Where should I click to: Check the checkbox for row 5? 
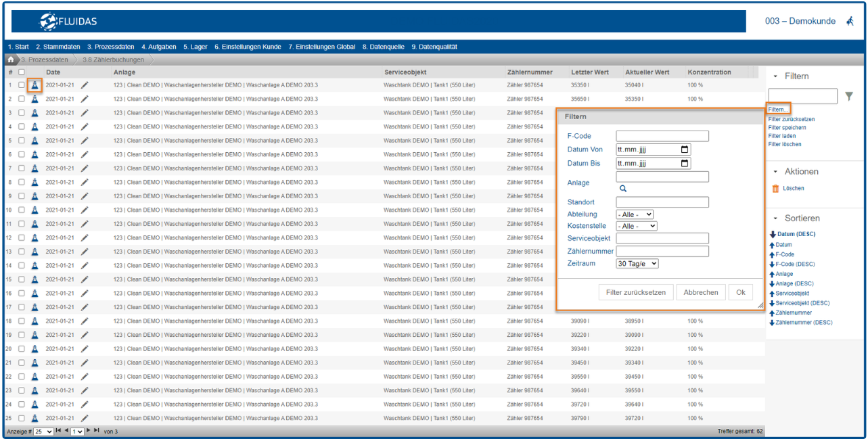point(22,141)
